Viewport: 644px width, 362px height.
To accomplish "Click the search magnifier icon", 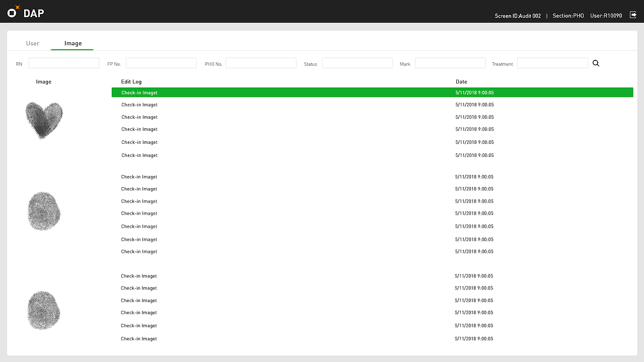I will tap(596, 63).
